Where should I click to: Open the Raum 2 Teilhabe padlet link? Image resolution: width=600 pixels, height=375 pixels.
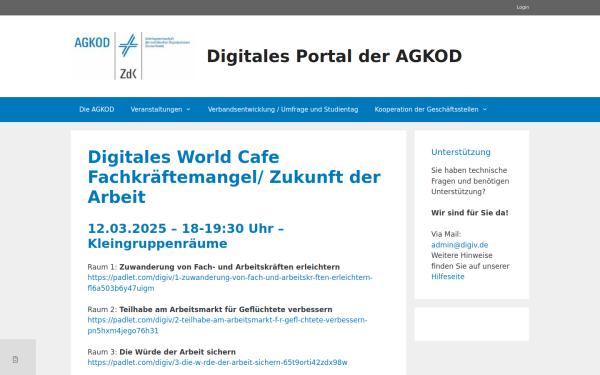click(x=227, y=325)
